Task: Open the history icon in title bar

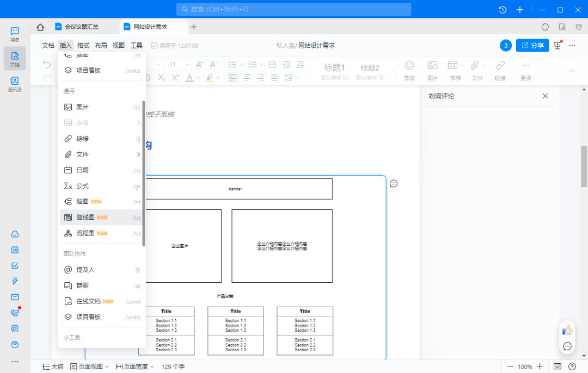Action: pyautogui.click(x=503, y=10)
